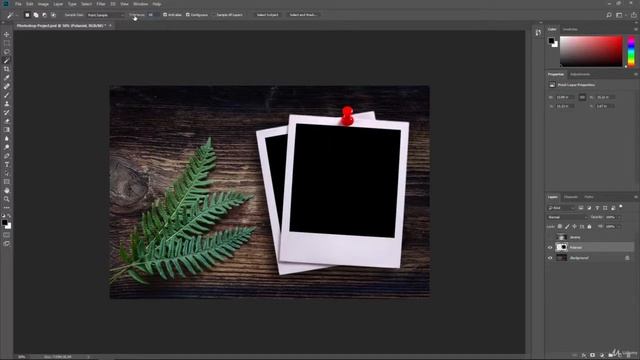Select the Path Selection tool
Screen dimensions: 640x360
click(7, 173)
